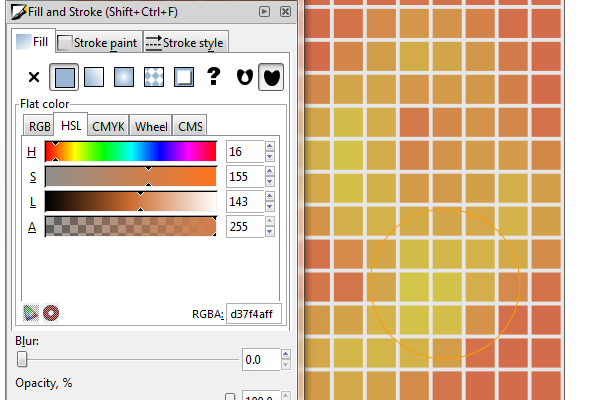Choose Linear gradient fill
The width and height of the screenshot is (600, 400).
tap(94, 77)
